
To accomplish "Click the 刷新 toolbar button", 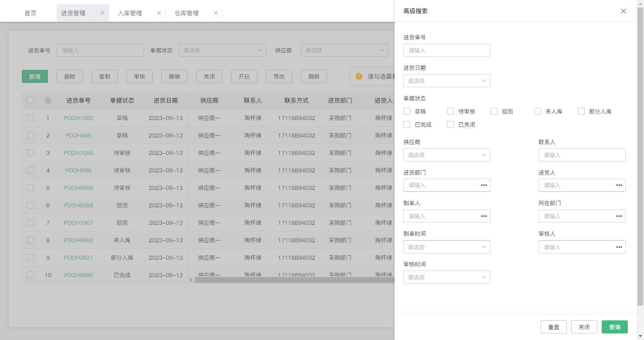I will [314, 76].
